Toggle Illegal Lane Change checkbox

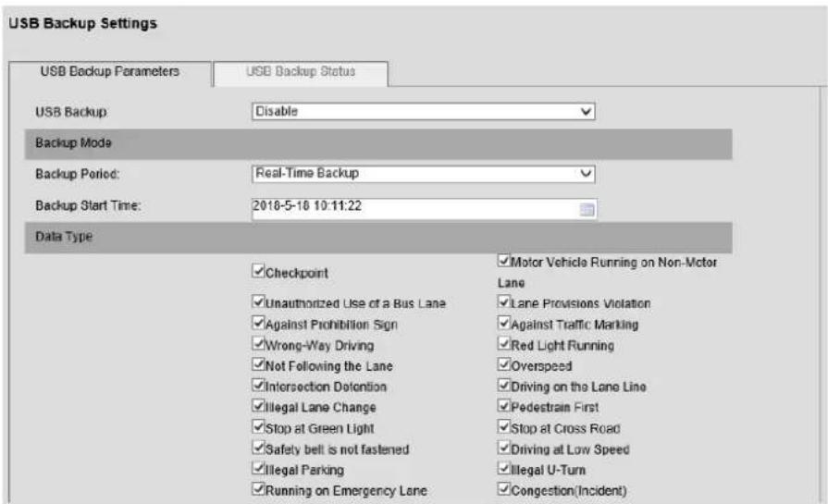point(258,406)
